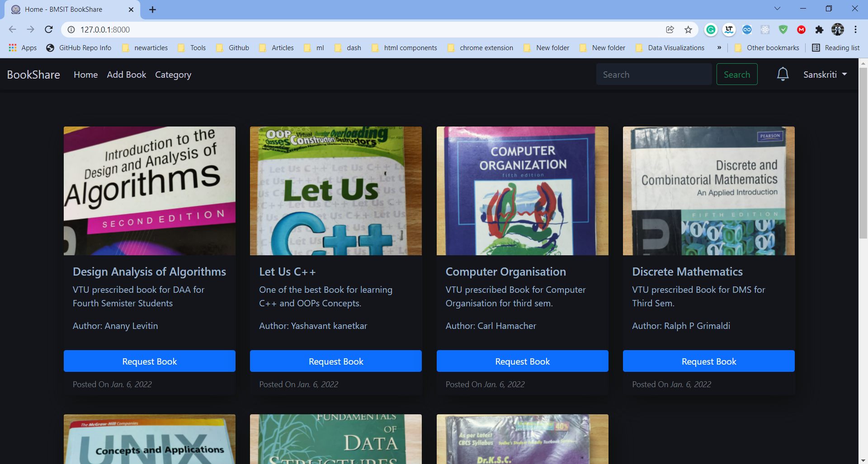Open the Tools bookmark folder
This screenshot has width=868, height=464.
coord(192,48)
